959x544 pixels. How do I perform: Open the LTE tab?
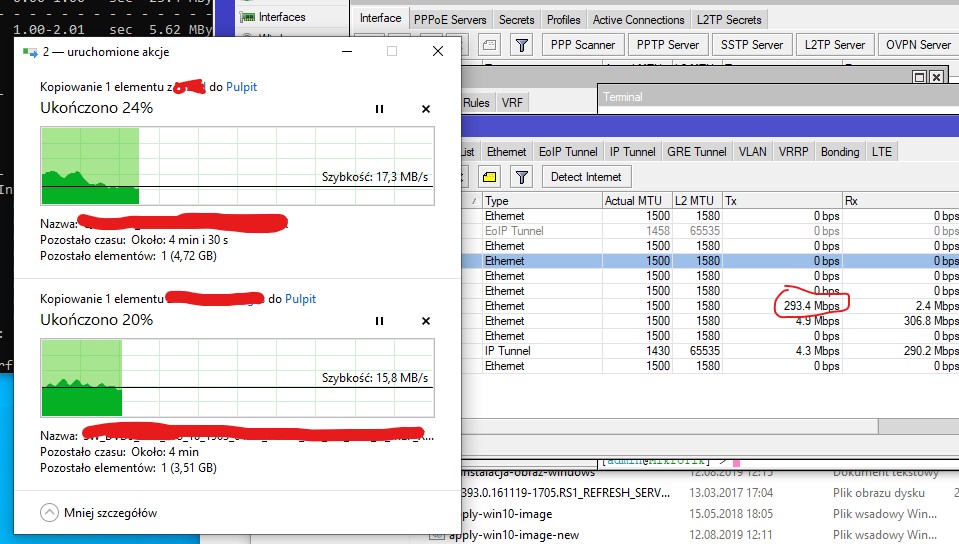click(x=881, y=152)
